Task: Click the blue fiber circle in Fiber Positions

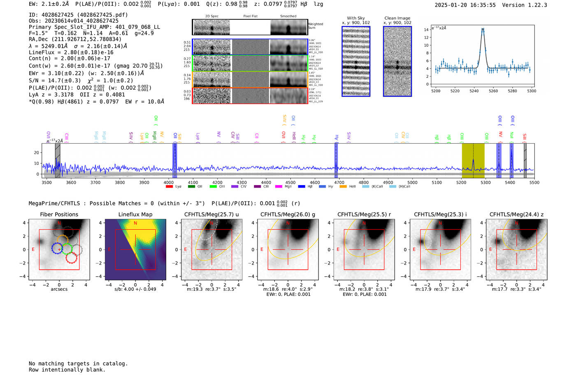Action: [x=57, y=248]
